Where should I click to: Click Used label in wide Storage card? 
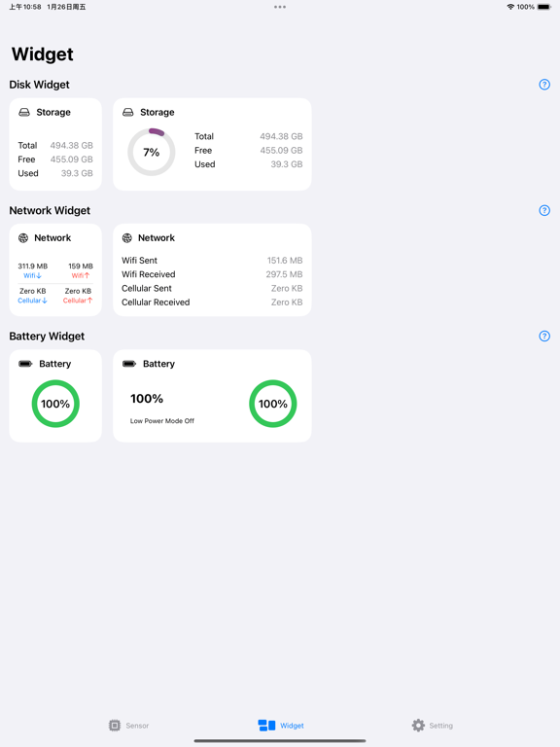(205, 163)
